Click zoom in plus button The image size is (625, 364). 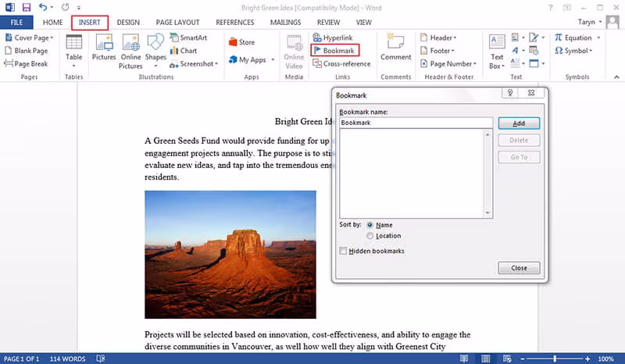587,359
